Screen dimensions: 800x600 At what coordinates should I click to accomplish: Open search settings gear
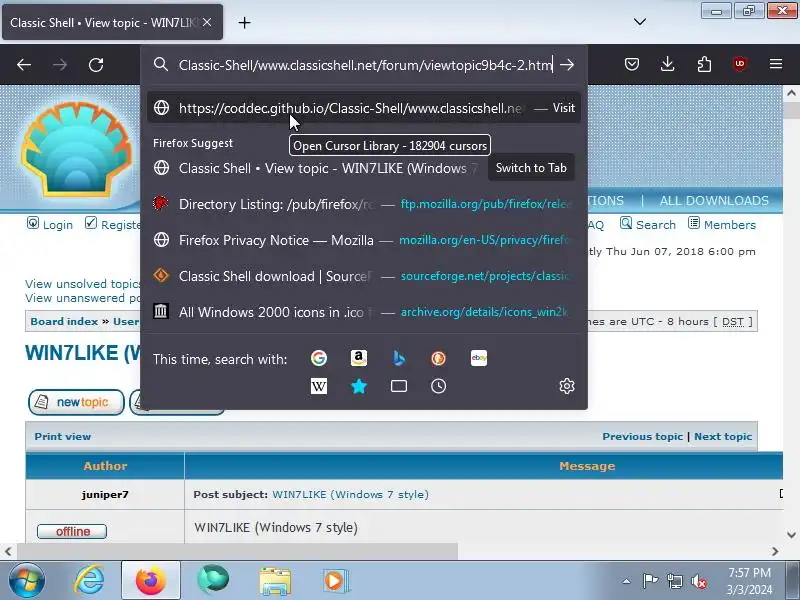pyautogui.click(x=567, y=386)
